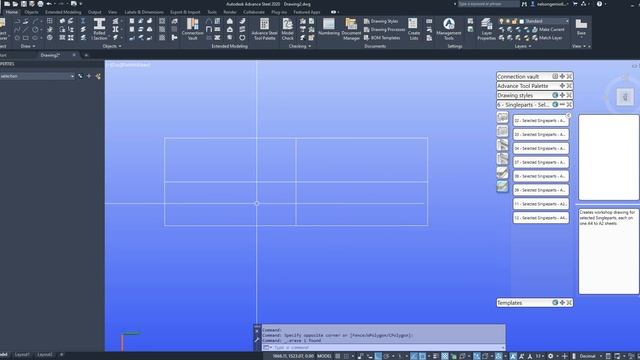This screenshot has height=360, width=640.
Task: Select '11 - Selected Singleparts - A2' style
Action: (x=540, y=204)
